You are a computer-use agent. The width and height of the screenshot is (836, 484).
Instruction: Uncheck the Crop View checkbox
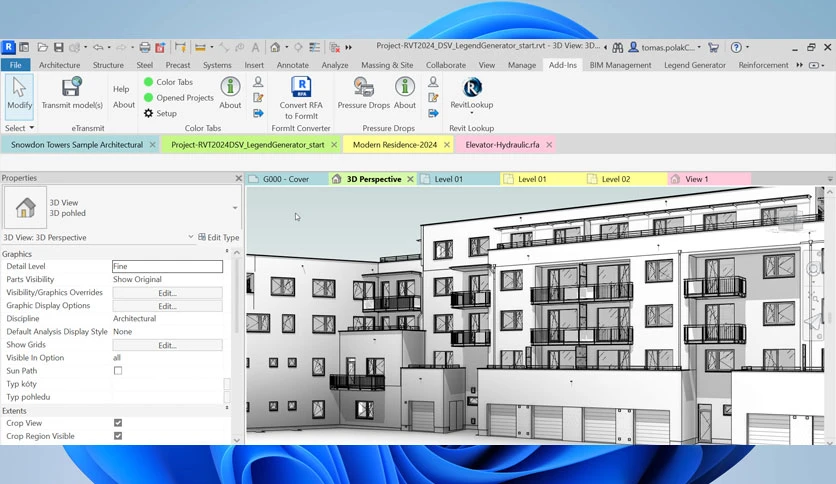tap(118, 423)
